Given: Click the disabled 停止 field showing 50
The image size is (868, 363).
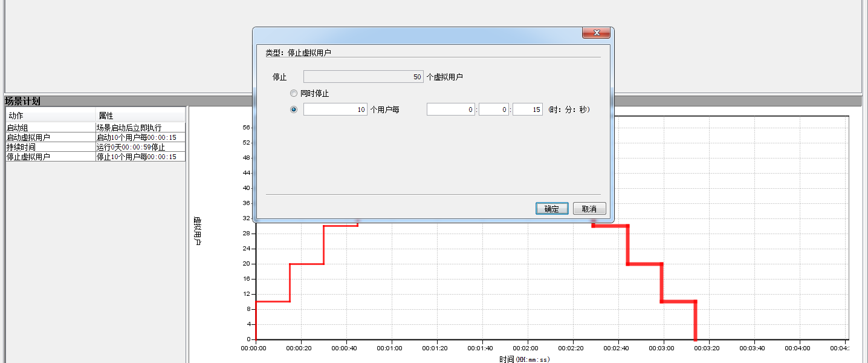Looking at the screenshot, I should pyautogui.click(x=363, y=77).
